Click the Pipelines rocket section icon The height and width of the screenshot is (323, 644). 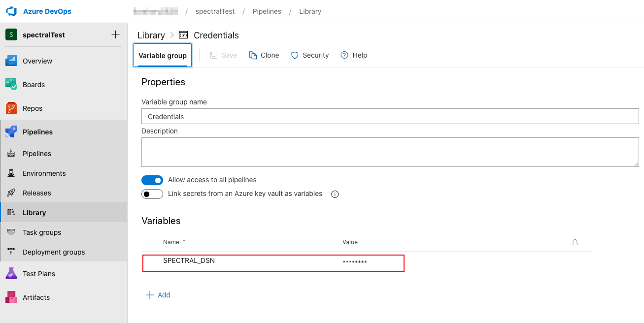tap(11, 132)
